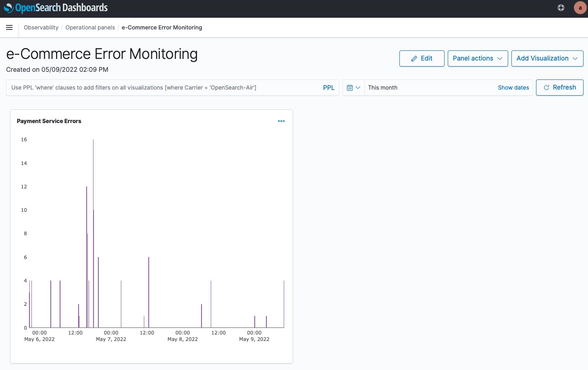Click the e-Commerce Error Monitoring breadcrumb
The height and width of the screenshot is (370, 588).
tap(162, 27)
